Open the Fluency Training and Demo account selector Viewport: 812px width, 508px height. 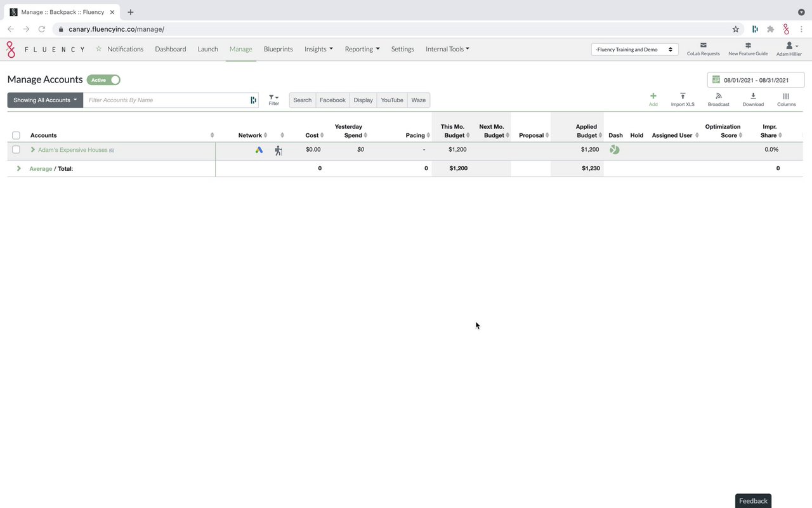coord(634,50)
